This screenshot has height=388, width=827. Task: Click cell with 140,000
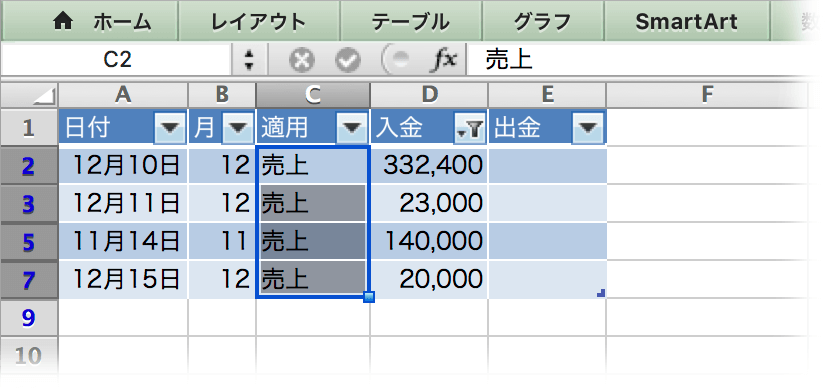[429, 241]
